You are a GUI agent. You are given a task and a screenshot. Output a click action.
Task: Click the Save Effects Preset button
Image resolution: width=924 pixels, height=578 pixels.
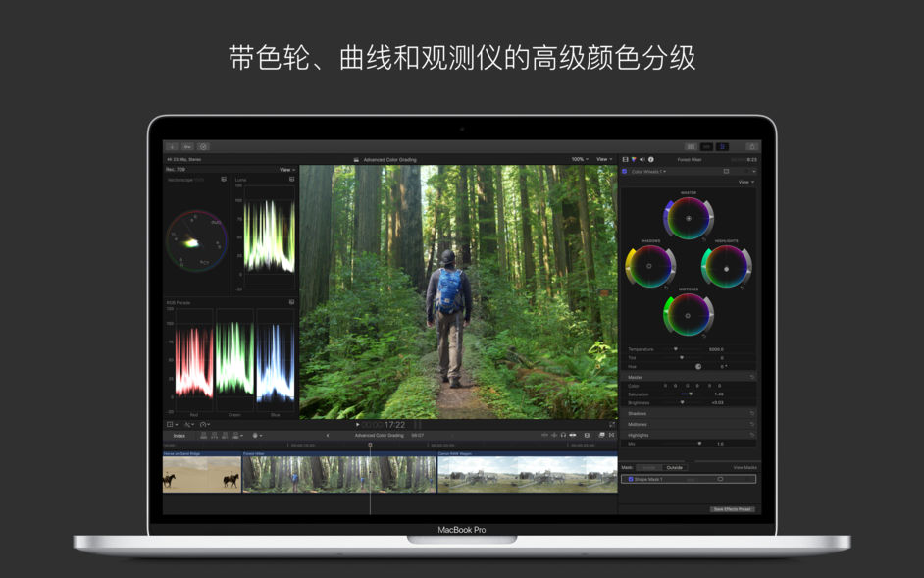(x=733, y=509)
